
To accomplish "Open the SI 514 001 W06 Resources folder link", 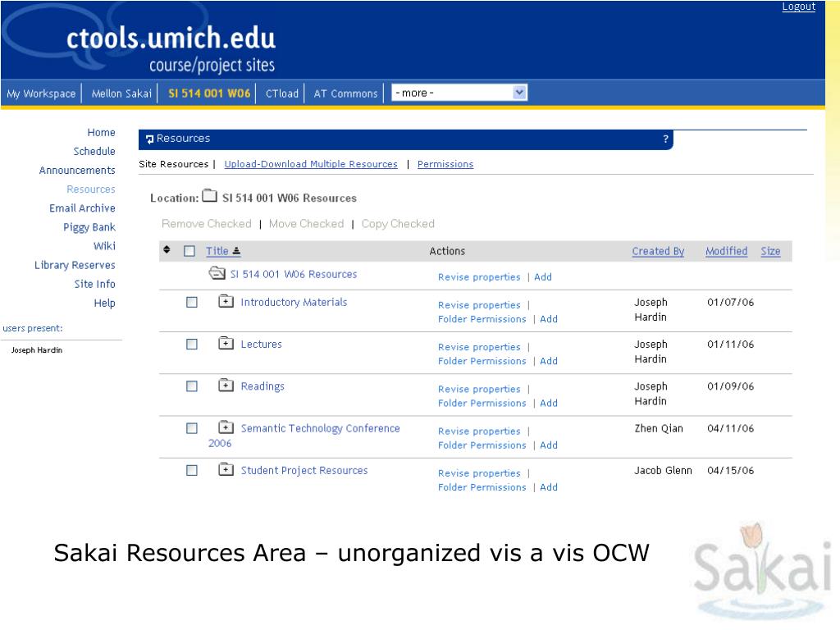I will pyautogui.click(x=294, y=274).
